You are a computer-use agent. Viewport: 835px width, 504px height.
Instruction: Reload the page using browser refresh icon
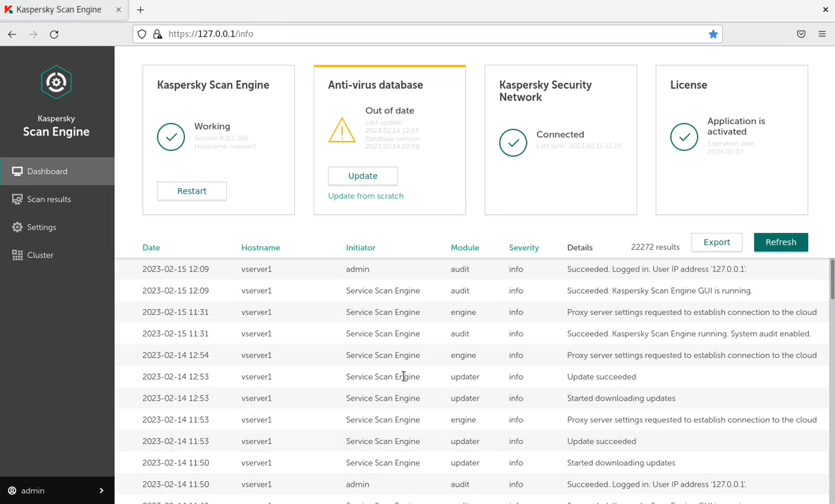[x=54, y=34]
